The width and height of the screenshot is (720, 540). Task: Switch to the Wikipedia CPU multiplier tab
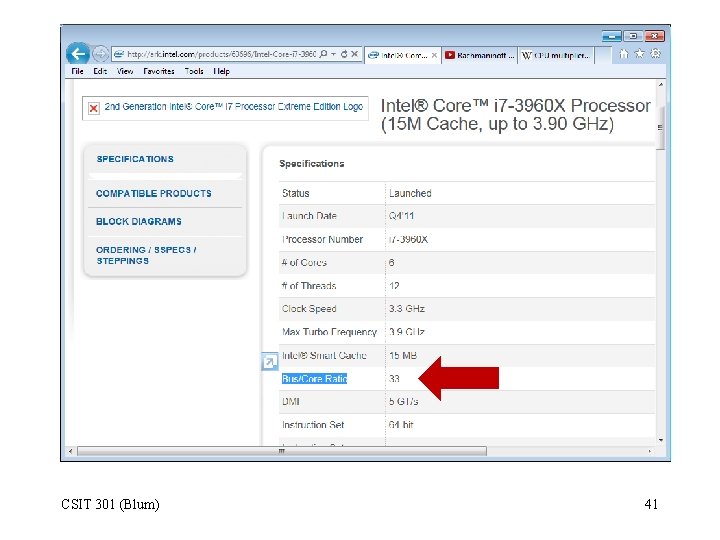(x=556, y=55)
